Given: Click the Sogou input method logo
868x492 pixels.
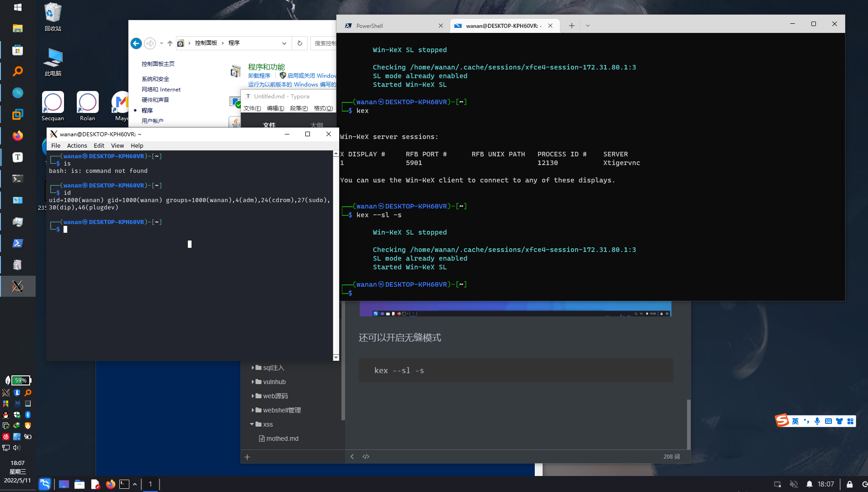Looking at the screenshot, I should (x=782, y=421).
